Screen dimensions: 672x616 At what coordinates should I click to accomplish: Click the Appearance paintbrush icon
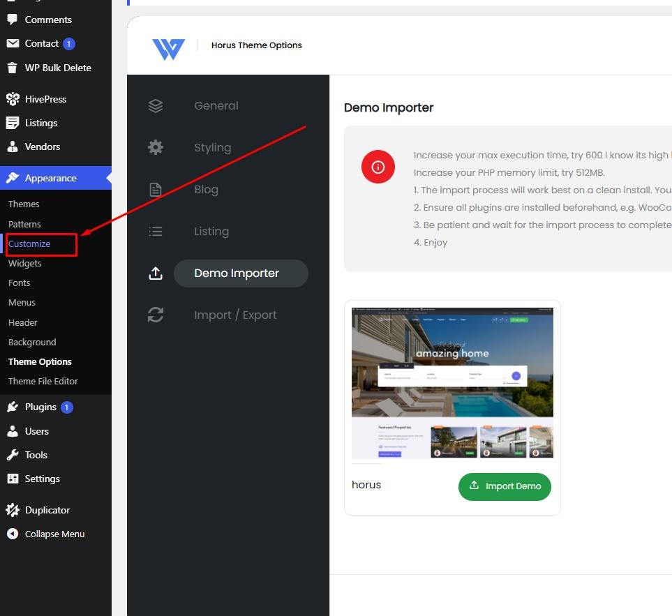[13, 178]
